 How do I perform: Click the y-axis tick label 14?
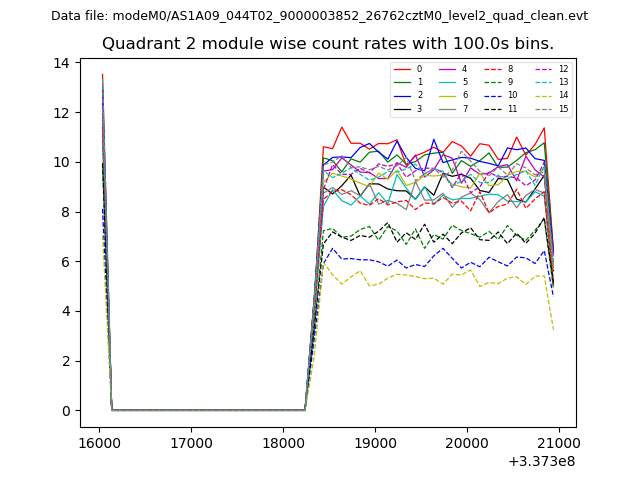62,63
